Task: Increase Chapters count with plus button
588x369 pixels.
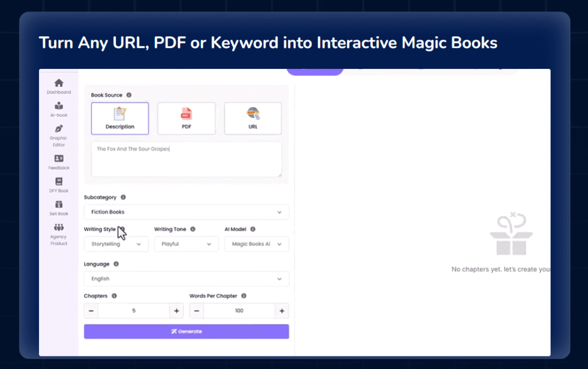Action: (176, 311)
